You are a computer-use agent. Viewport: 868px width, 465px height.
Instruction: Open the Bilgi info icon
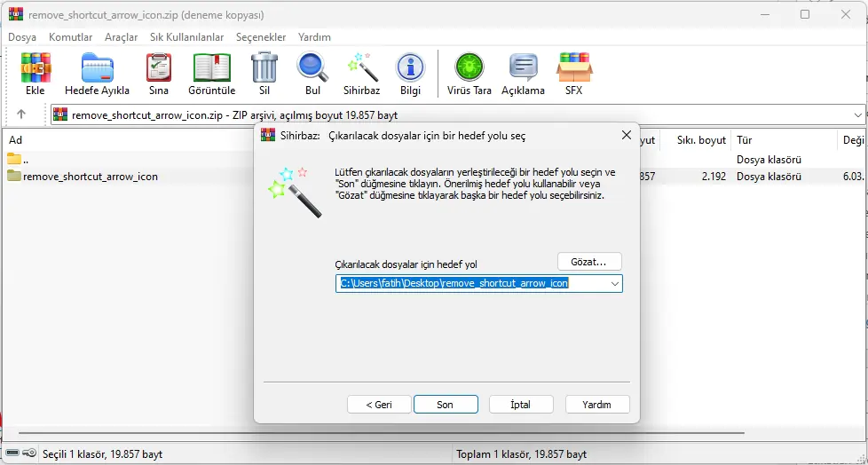point(410,67)
